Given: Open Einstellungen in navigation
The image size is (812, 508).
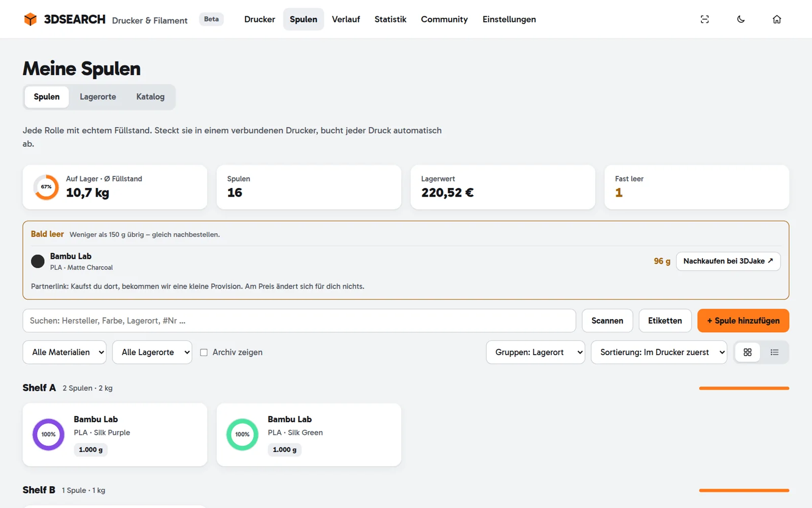Looking at the screenshot, I should coord(509,19).
